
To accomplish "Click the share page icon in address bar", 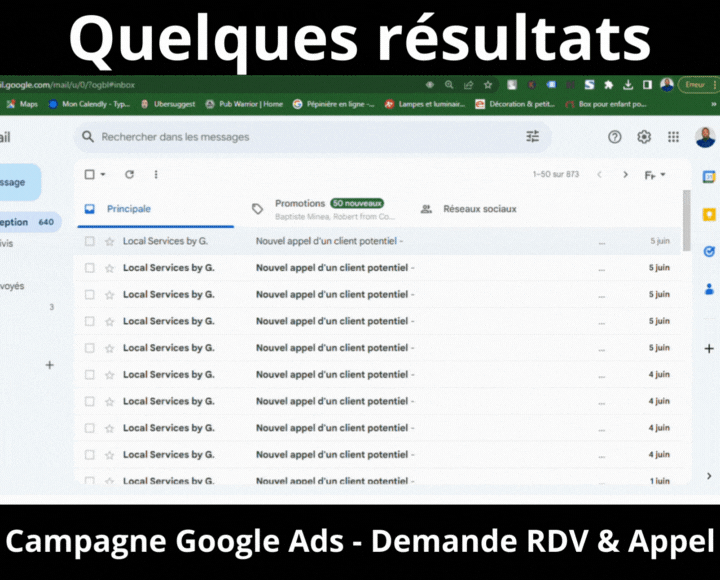I will [468, 85].
